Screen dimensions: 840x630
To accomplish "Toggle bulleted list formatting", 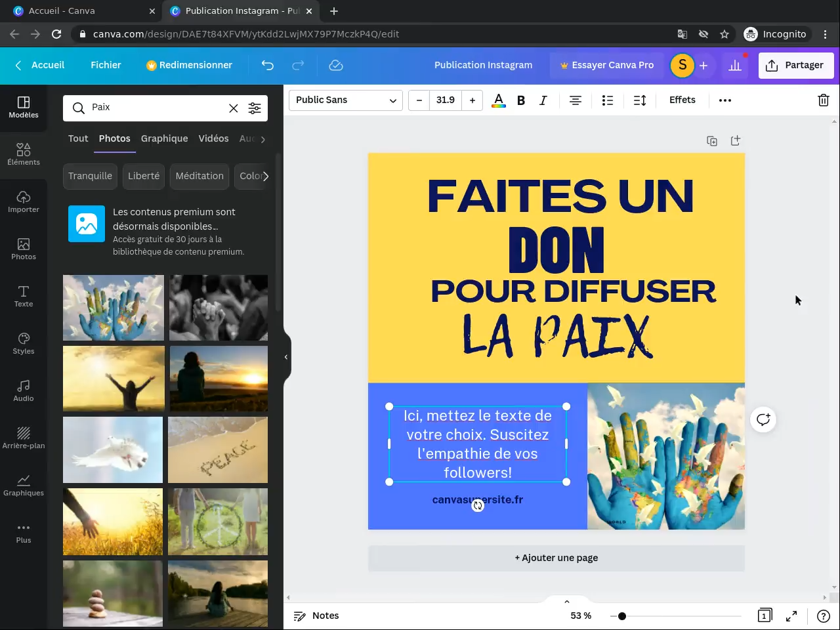I will tap(608, 100).
